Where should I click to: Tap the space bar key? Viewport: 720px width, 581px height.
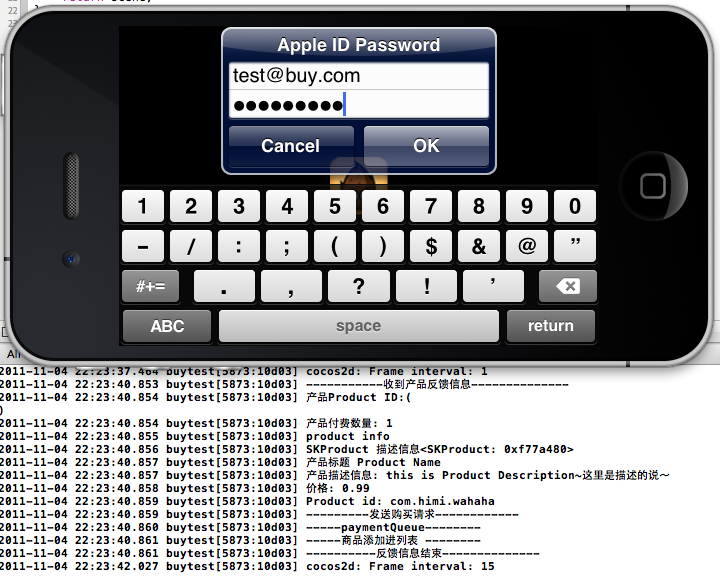click(x=359, y=326)
